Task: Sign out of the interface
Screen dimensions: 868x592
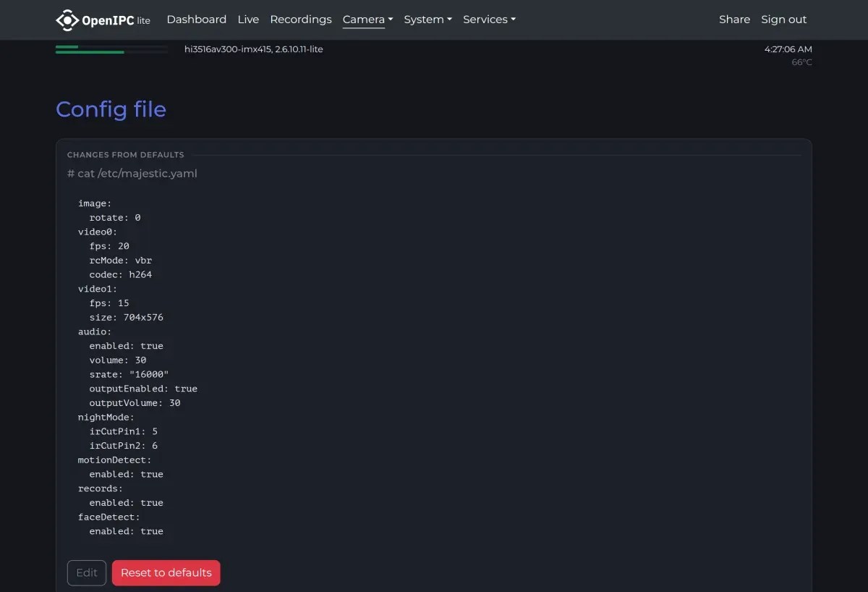Action: (x=783, y=20)
